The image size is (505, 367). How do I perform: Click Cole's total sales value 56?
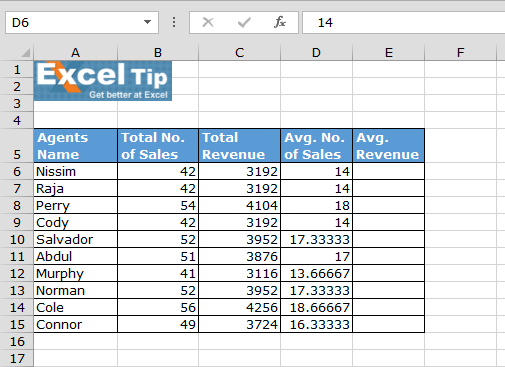(158, 307)
